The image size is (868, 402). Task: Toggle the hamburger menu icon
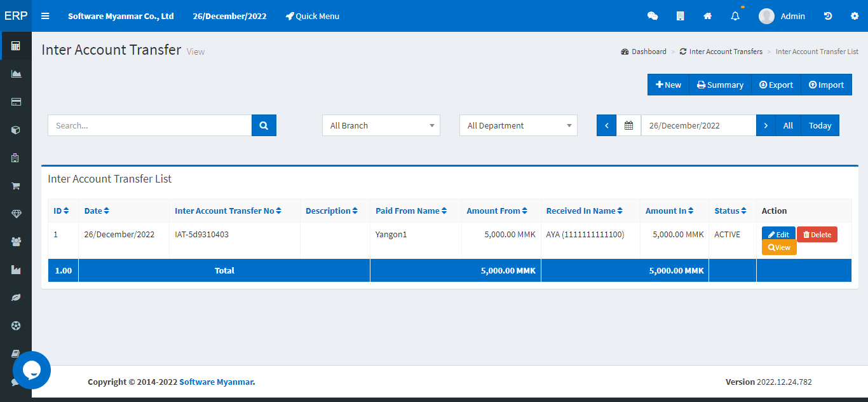click(x=45, y=16)
